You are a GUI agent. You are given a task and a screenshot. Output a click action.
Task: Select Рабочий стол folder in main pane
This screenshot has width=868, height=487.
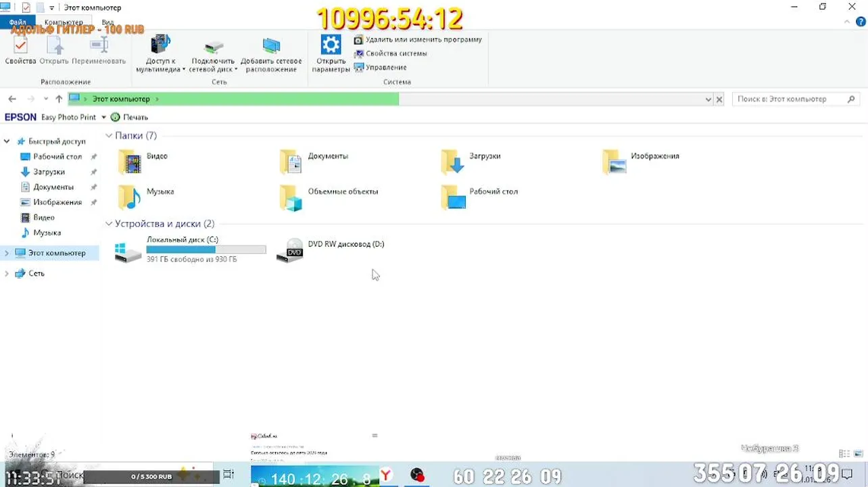point(453,198)
